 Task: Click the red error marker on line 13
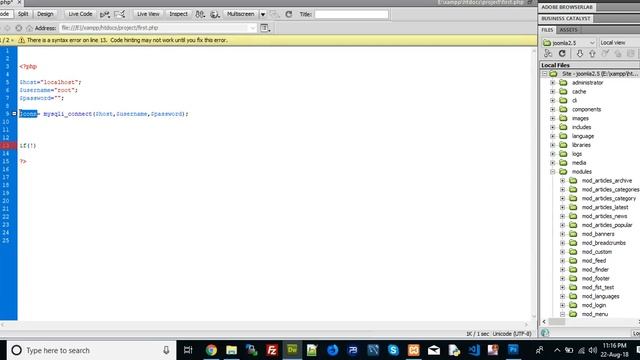(x=8, y=146)
